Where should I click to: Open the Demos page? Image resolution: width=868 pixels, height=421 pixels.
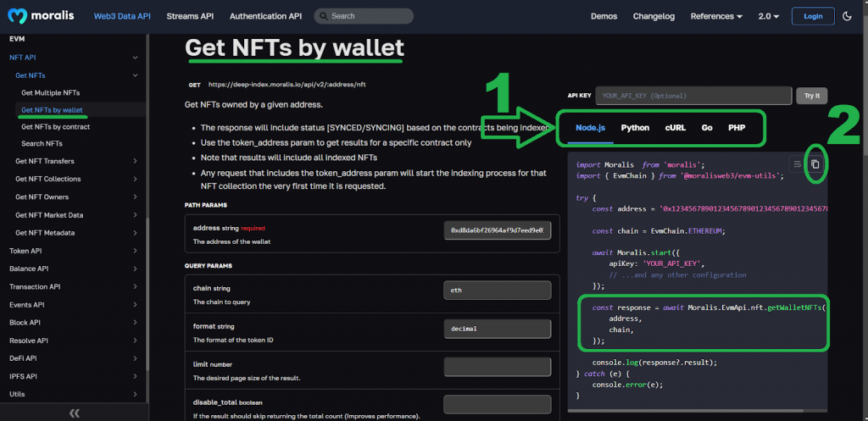pyautogui.click(x=604, y=16)
